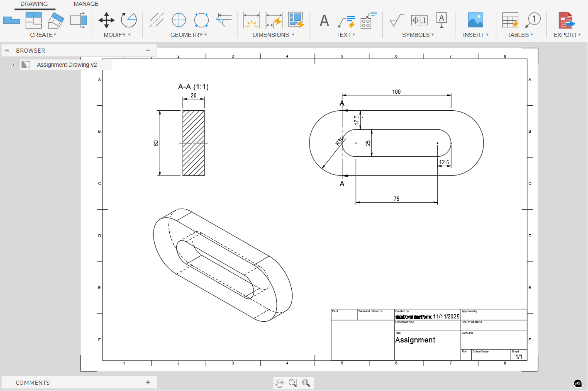Open the EXPORT dropdown menu
Screen dimensions: 588x391
pos(567,35)
